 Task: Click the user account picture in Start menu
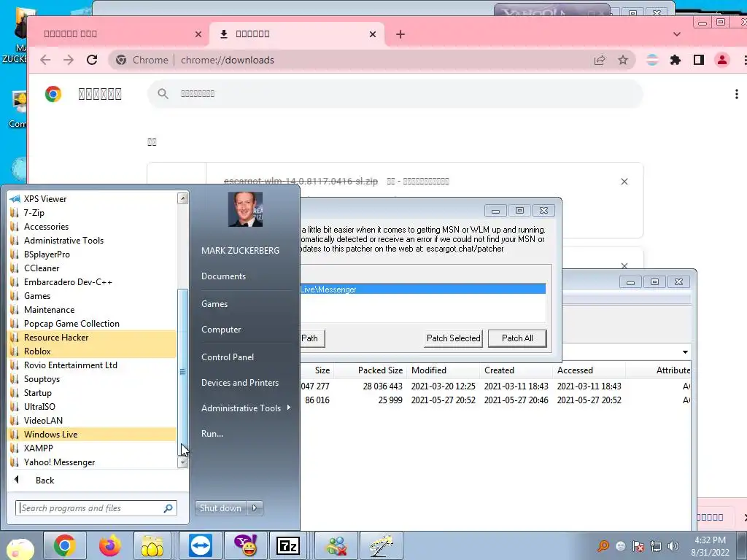(x=245, y=209)
